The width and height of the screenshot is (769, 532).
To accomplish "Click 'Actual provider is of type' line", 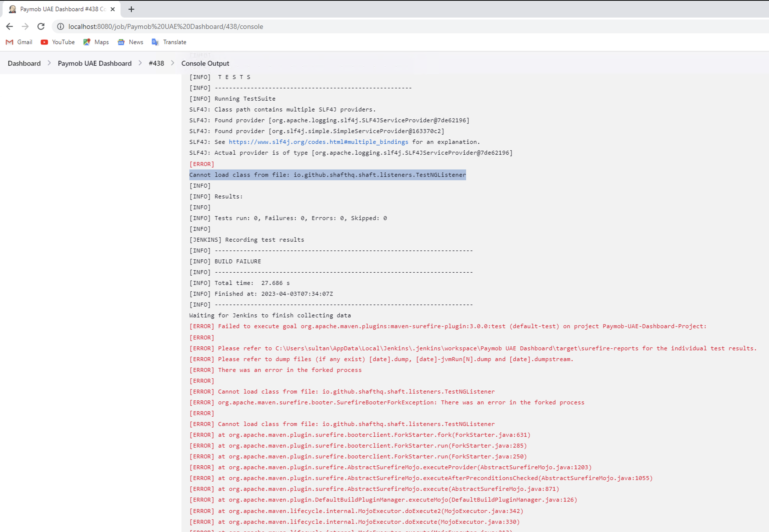I will click(x=351, y=153).
